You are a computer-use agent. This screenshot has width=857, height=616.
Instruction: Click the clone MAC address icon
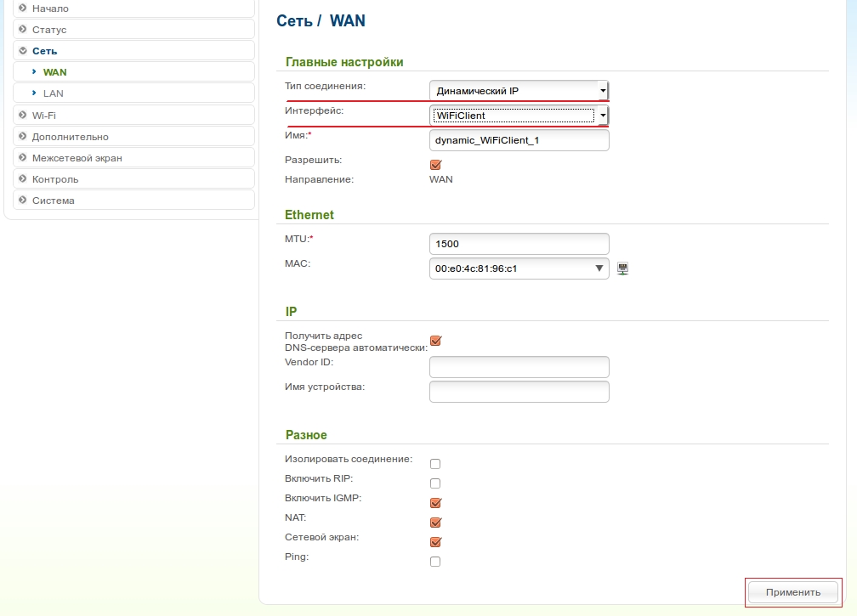point(622,268)
